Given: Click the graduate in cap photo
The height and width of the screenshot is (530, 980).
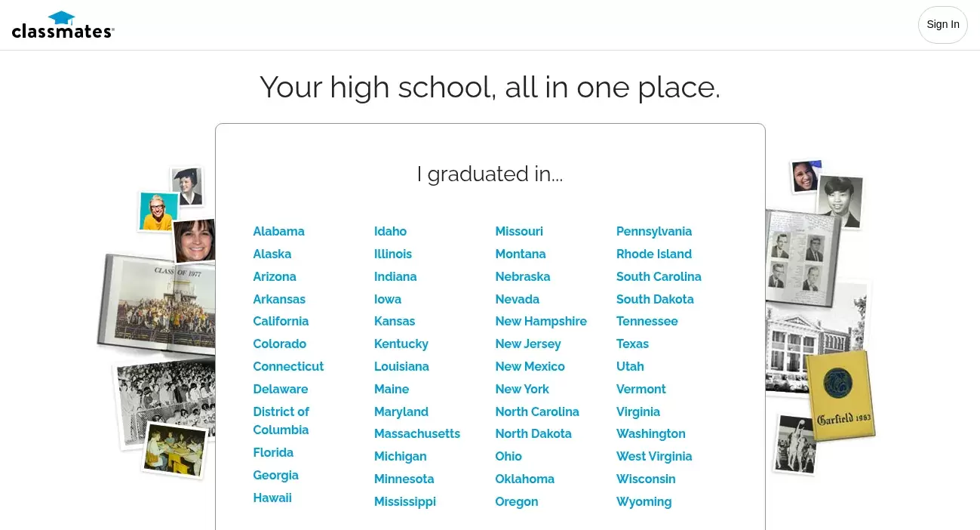Looking at the screenshot, I should (x=187, y=186).
